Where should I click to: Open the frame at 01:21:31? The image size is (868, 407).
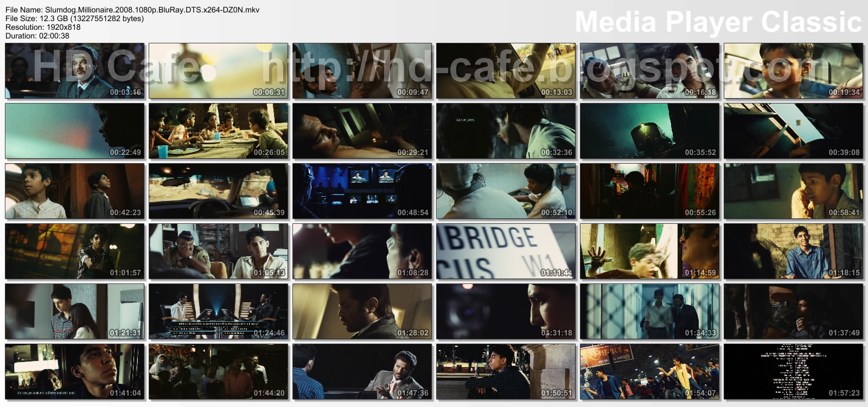[x=75, y=312]
